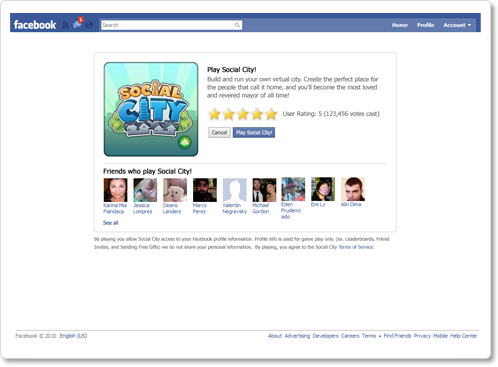Click the Social City game logo

tap(151, 109)
